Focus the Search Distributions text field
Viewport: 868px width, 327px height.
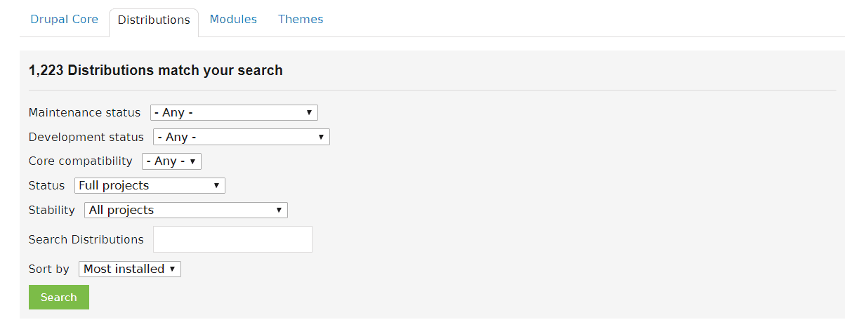pyautogui.click(x=232, y=239)
